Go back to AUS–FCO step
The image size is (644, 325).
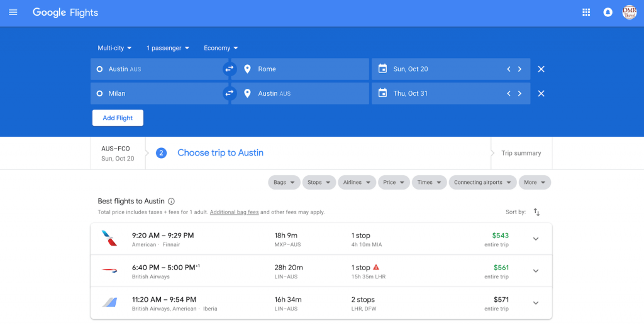[118, 153]
